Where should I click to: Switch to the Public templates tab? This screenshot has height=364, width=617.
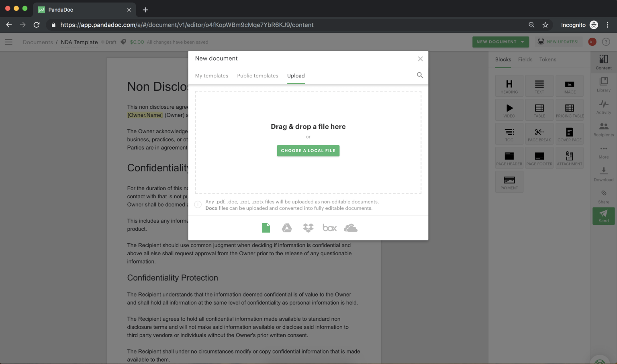257,75
